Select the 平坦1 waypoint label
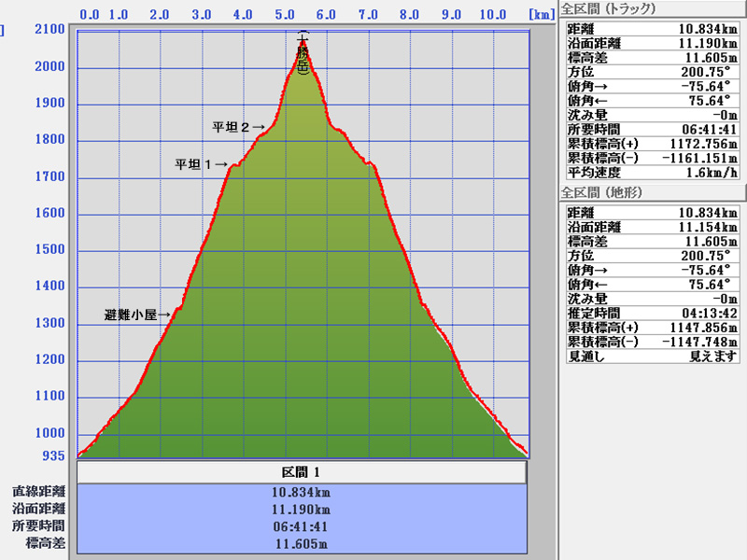The width and height of the screenshot is (747, 560). (x=201, y=164)
